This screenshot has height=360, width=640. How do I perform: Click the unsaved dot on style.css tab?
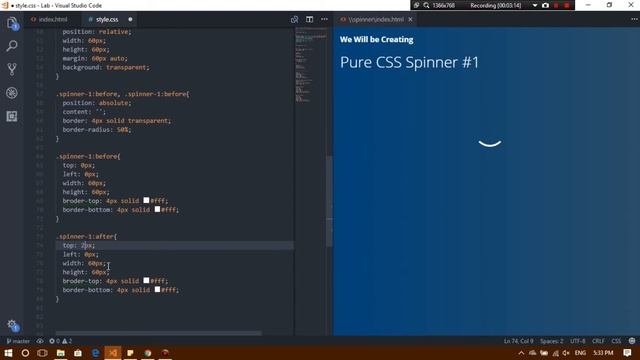[130, 19]
